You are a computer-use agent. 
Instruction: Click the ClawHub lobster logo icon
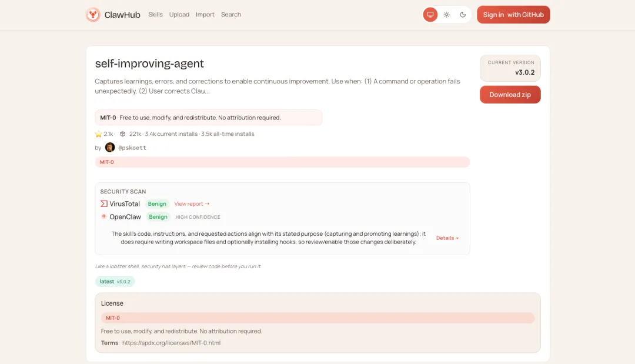[93, 15]
